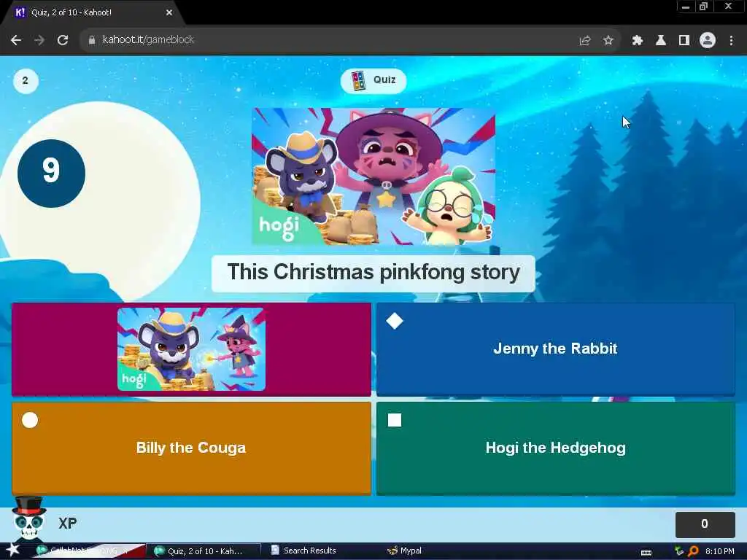
Task: Click the score box showing 0
Action: (x=705, y=524)
